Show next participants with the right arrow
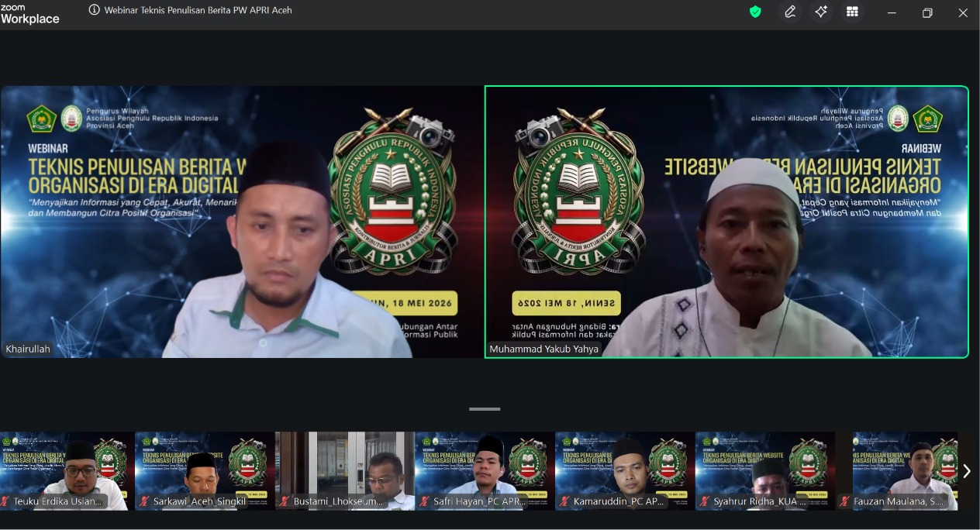Image resolution: width=980 pixels, height=530 pixels. [x=966, y=471]
